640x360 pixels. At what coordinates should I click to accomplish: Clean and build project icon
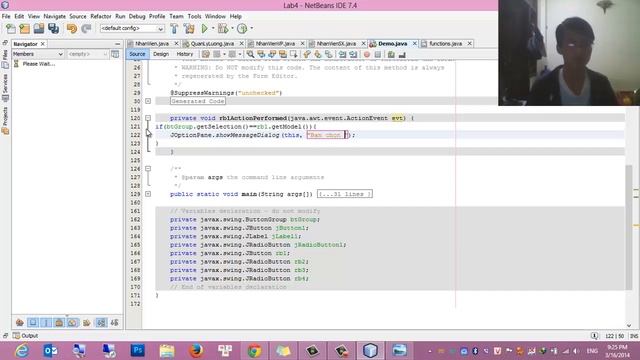189,29
